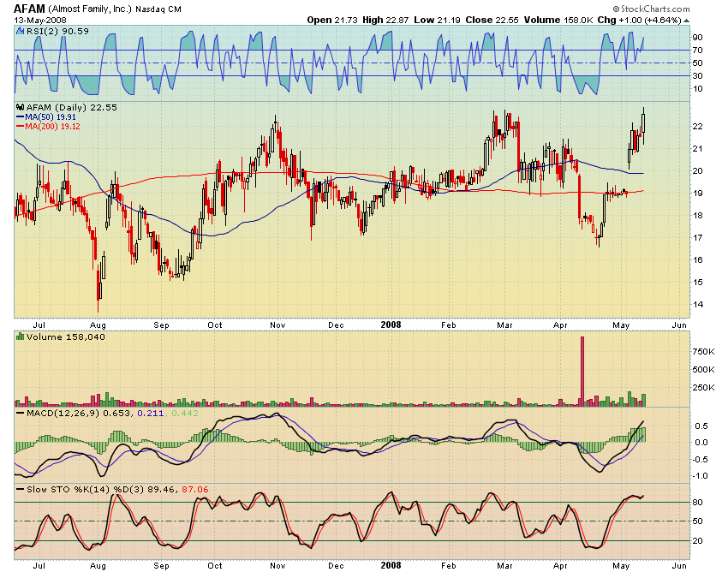
Task: Click the "0.0" level on the MACD axis
Action: (x=701, y=443)
